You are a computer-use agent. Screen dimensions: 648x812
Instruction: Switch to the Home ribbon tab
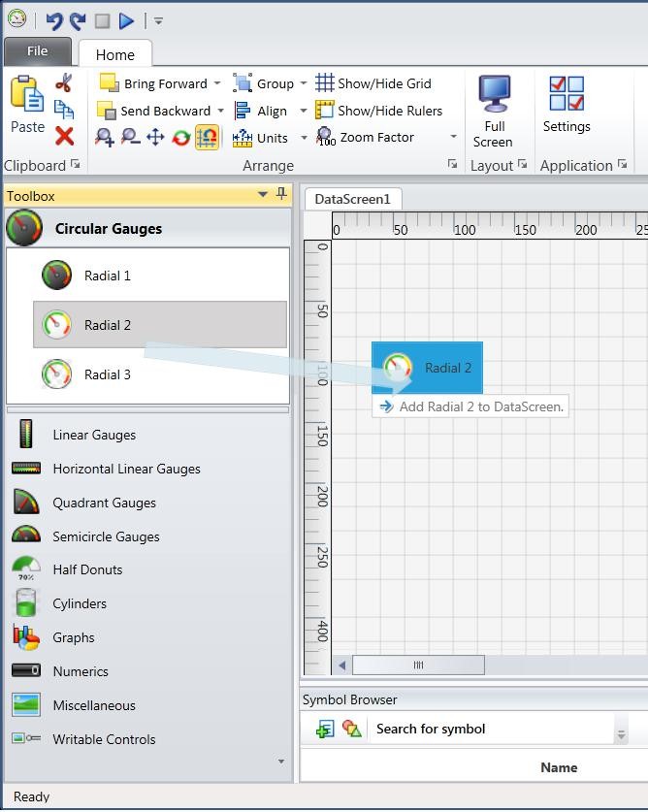pyautogui.click(x=115, y=55)
